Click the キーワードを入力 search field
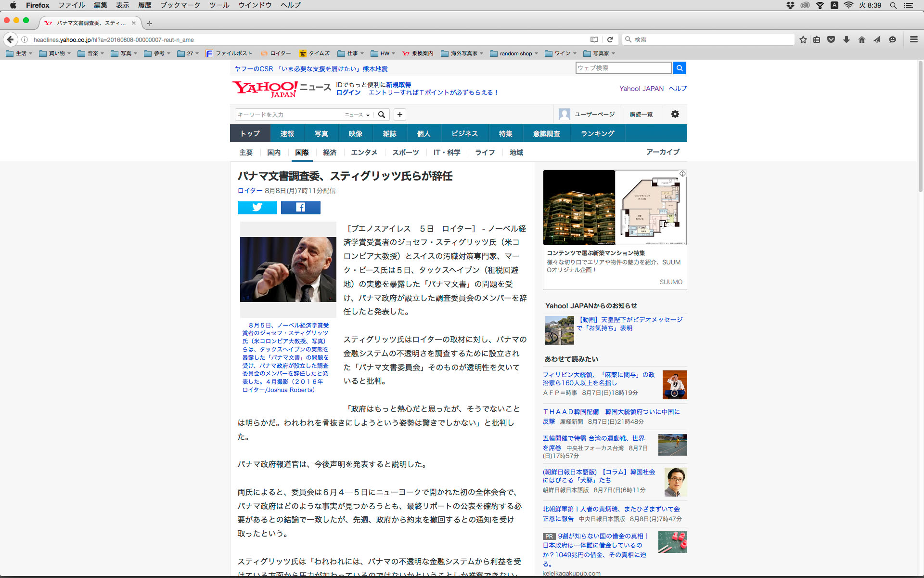Viewport: 924px width, 578px height. coord(288,115)
